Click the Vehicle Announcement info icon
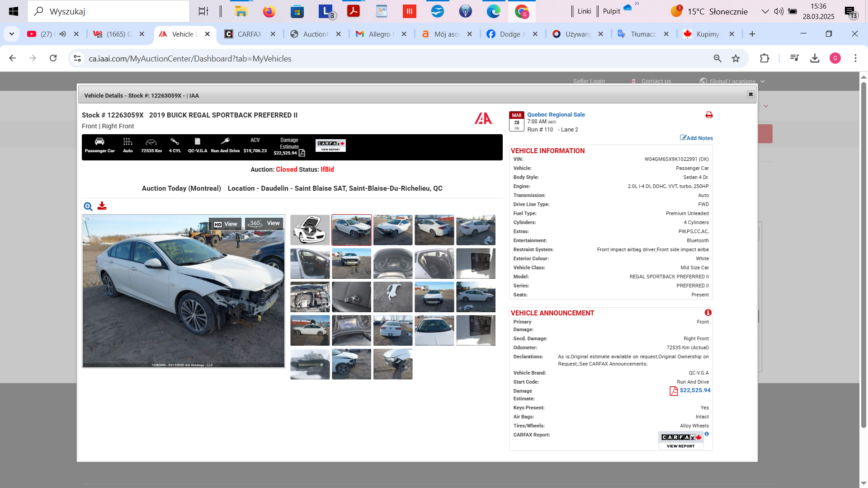The width and height of the screenshot is (868, 488). (x=708, y=313)
